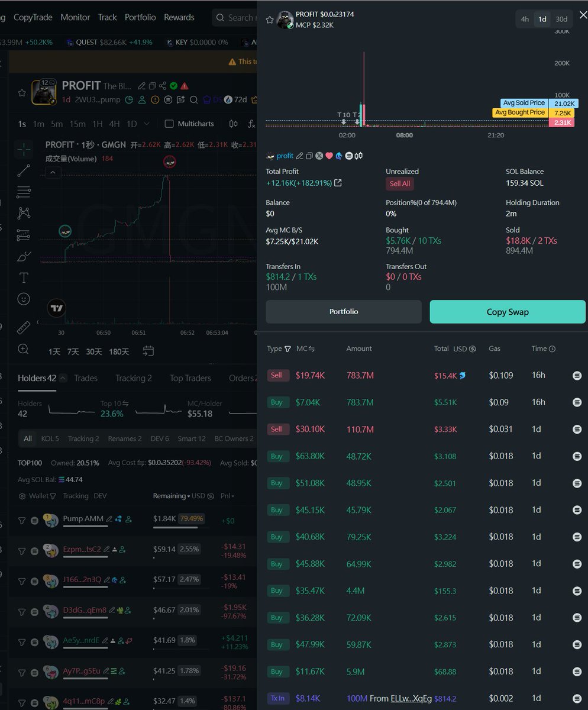Image resolution: width=588 pixels, height=710 pixels.
Task: Expand the chart interval dropdown chevron
Action: (147, 124)
